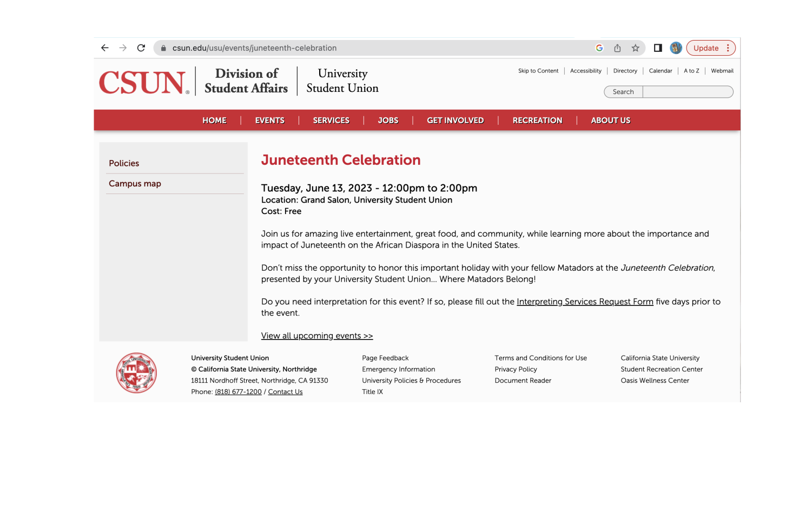This screenshot has height=507, width=812.
Task: Open the three-dot browser menu
Action: [x=728, y=48]
